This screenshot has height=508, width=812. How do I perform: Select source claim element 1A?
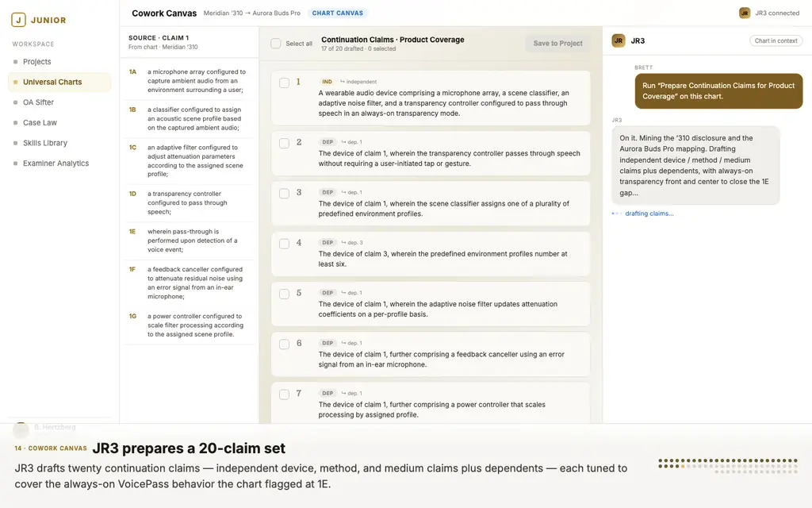(x=189, y=81)
